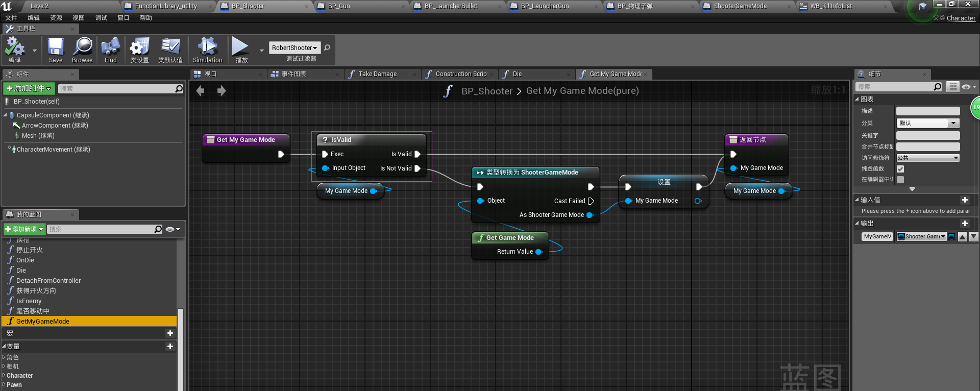980x391 pixels.
Task: Open the Character parent class link
Action: click(x=961, y=18)
